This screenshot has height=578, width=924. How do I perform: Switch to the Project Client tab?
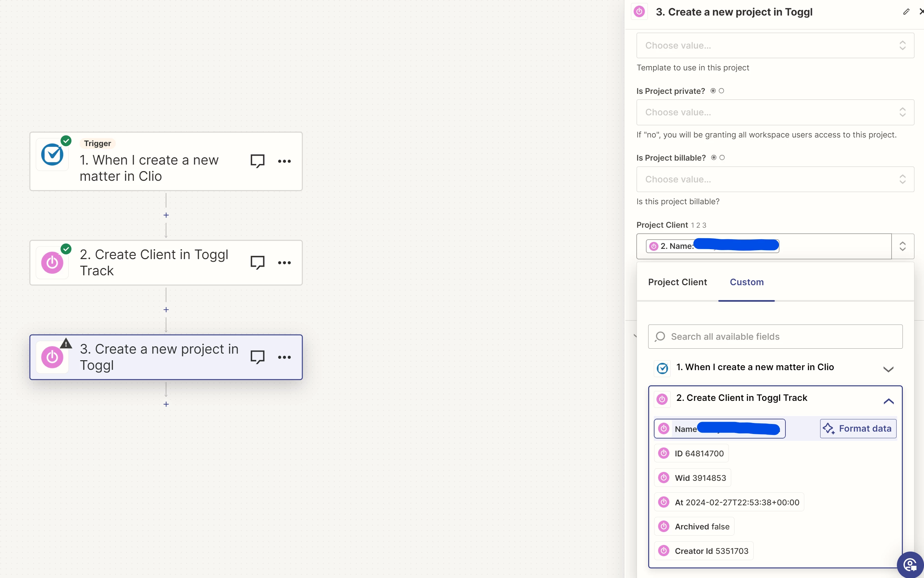[677, 282]
